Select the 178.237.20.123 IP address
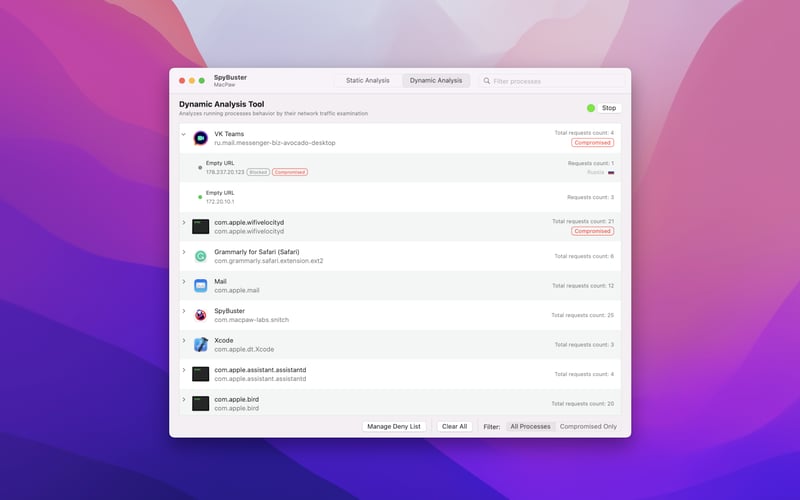Image resolution: width=800 pixels, height=500 pixels. 225,172
